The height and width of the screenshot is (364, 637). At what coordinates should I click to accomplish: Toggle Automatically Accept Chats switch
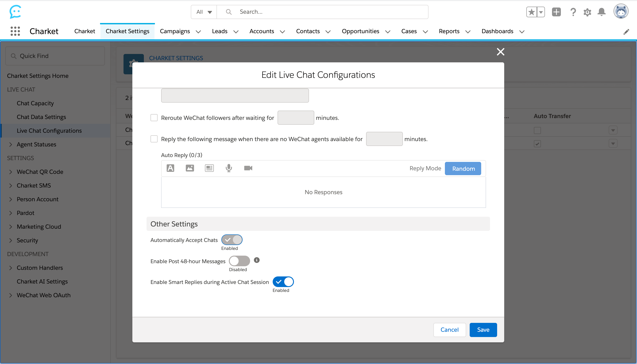point(232,240)
